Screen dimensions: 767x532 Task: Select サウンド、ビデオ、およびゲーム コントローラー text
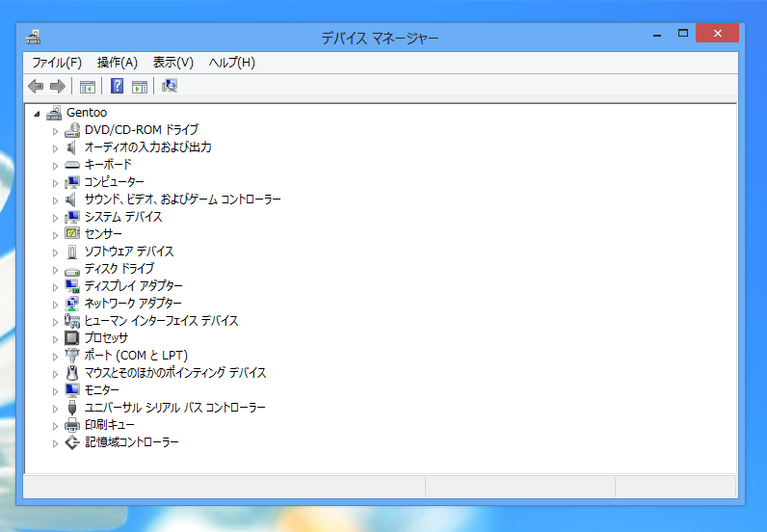tap(182, 199)
